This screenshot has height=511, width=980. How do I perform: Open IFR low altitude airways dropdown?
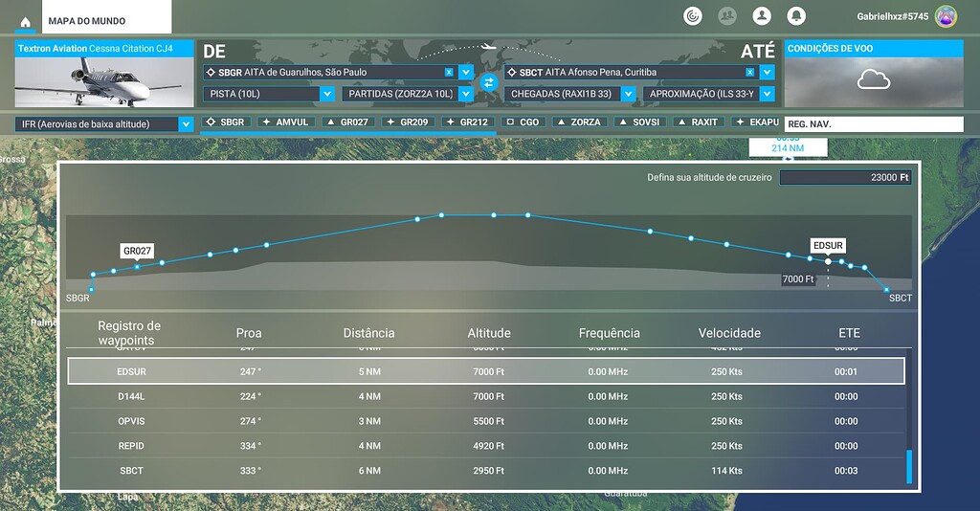186,123
